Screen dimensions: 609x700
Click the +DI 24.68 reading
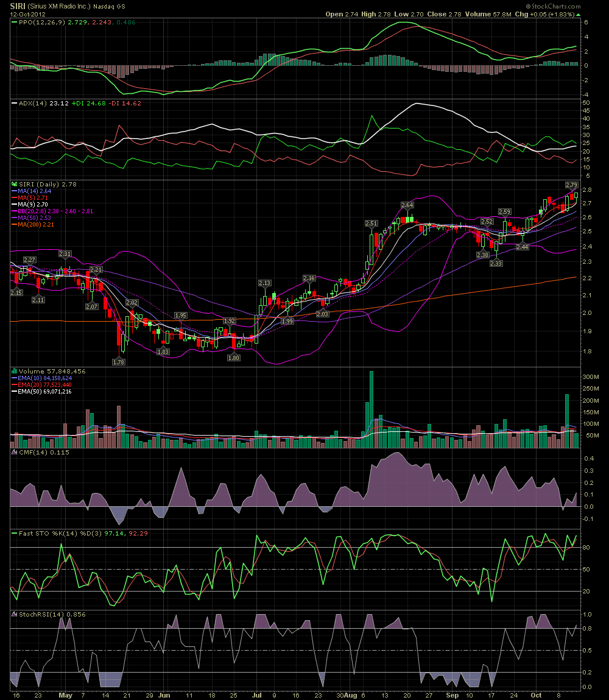(x=89, y=103)
